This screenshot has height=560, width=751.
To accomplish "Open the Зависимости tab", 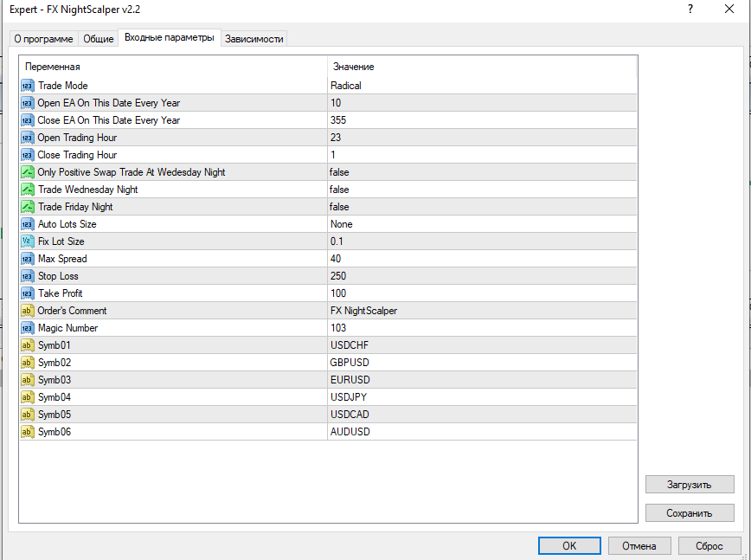I will [254, 39].
